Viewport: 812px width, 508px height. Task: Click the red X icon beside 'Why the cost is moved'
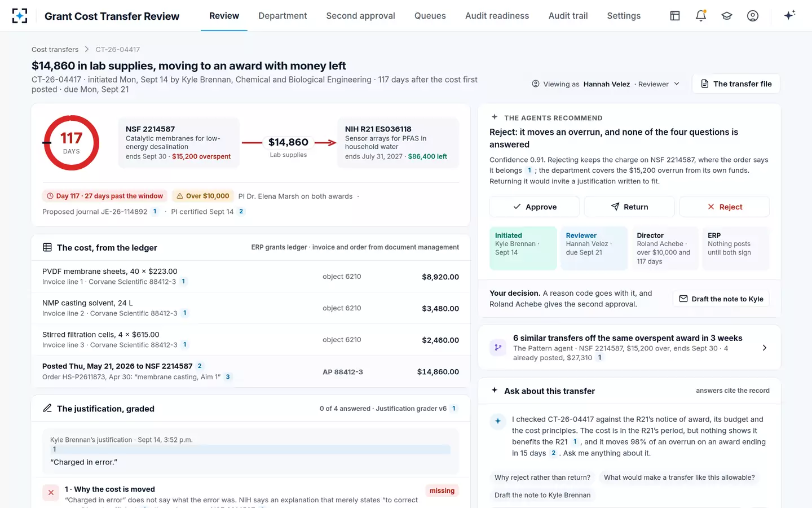pyautogui.click(x=51, y=493)
